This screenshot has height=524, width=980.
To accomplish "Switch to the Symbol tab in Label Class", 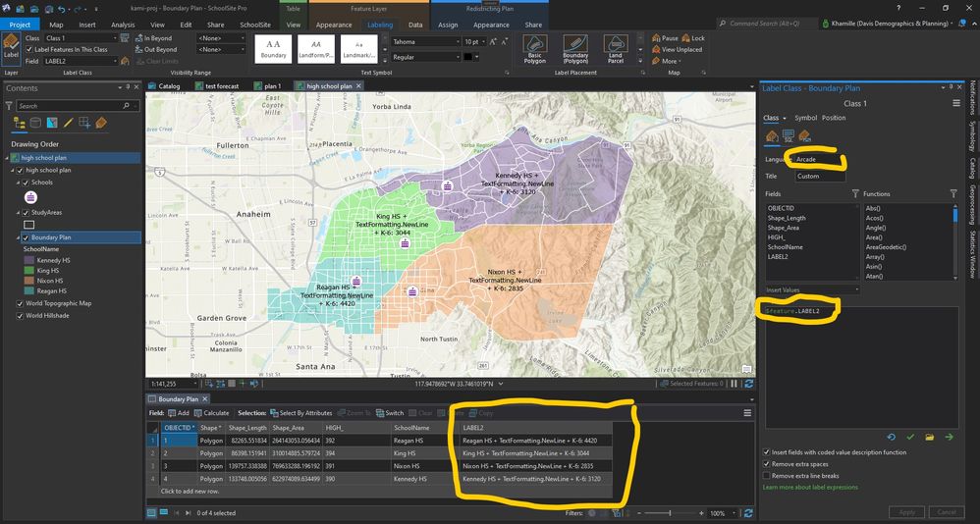I will (x=805, y=118).
